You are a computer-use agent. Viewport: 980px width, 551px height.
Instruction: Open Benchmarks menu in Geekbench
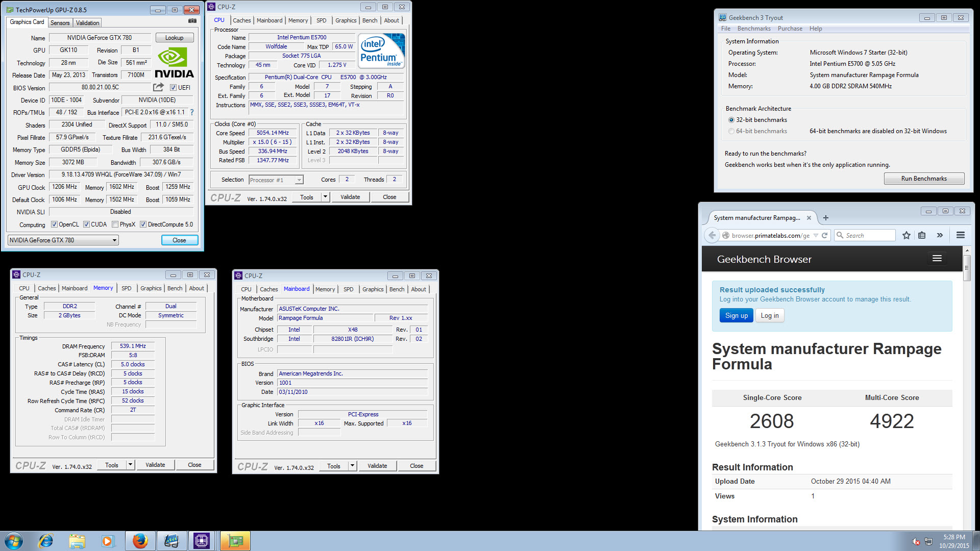(754, 29)
